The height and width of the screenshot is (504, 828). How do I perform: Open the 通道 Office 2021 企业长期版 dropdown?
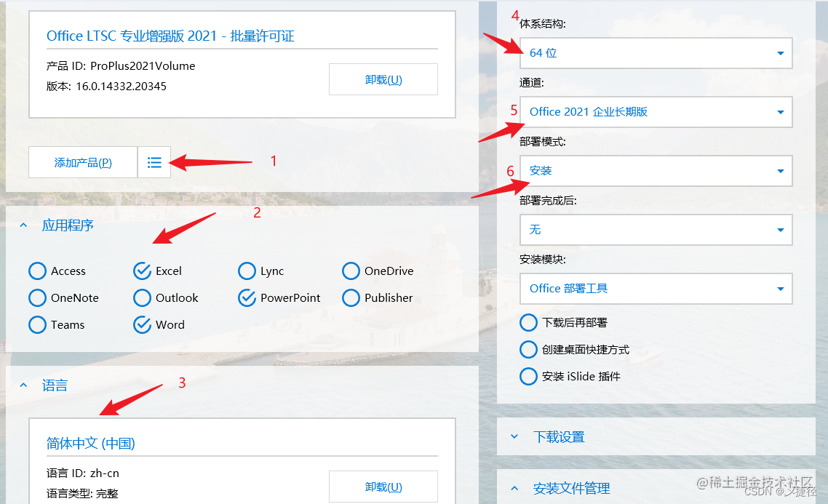pos(656,112)
